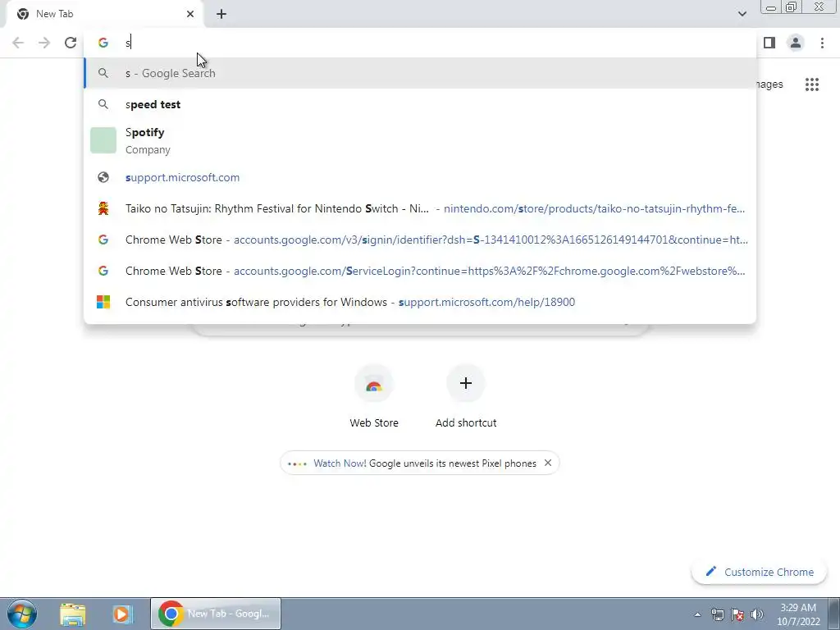The image size is (840, 630).
Task: Launch Windows Media Player from the taskbar
Action: (x=122, y=614)
